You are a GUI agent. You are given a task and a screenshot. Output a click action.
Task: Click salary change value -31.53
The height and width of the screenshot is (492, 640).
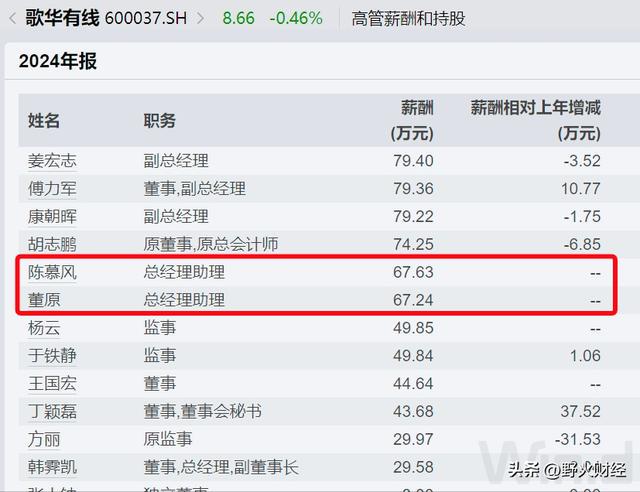pos(578,439)
